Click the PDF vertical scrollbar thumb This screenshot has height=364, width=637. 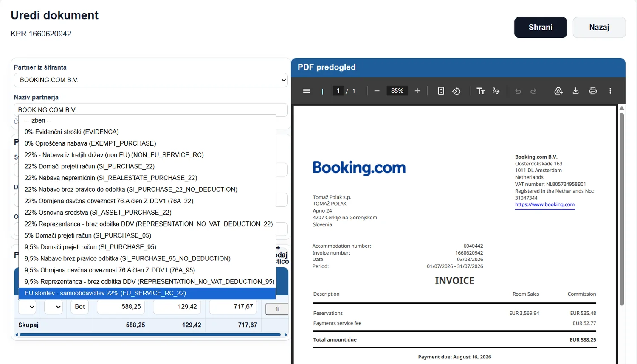click(x=622, y=209)
